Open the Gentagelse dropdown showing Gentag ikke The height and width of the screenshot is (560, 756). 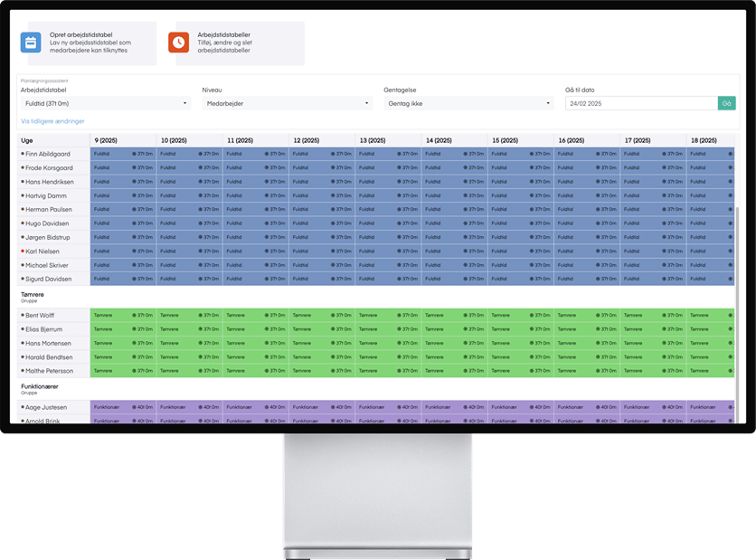(468, 103)
